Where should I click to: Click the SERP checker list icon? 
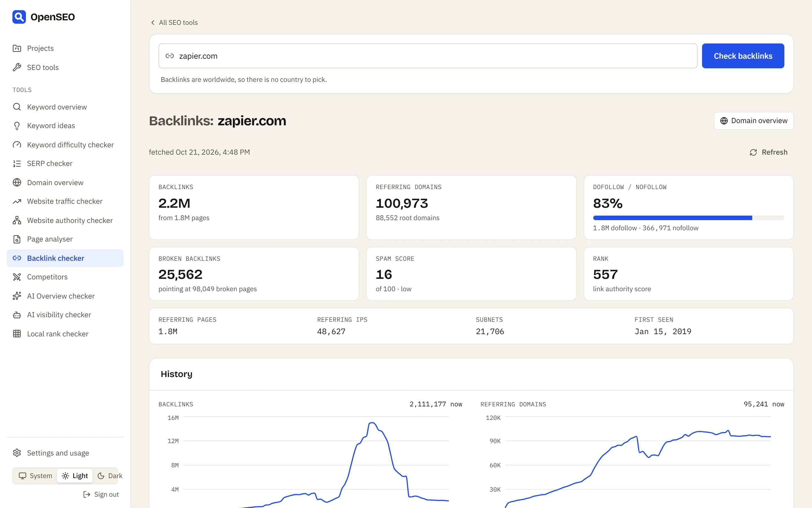point(17,164)
